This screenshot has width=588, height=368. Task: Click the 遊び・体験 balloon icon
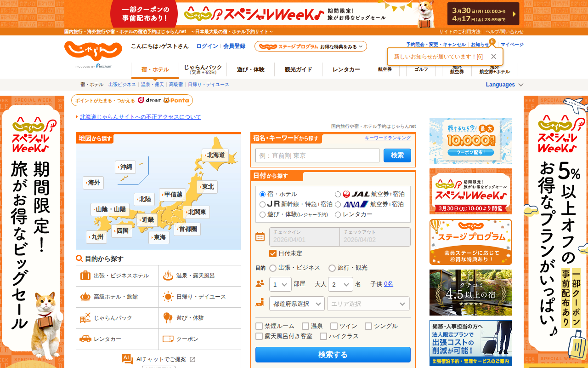click(x=168, y=318)
